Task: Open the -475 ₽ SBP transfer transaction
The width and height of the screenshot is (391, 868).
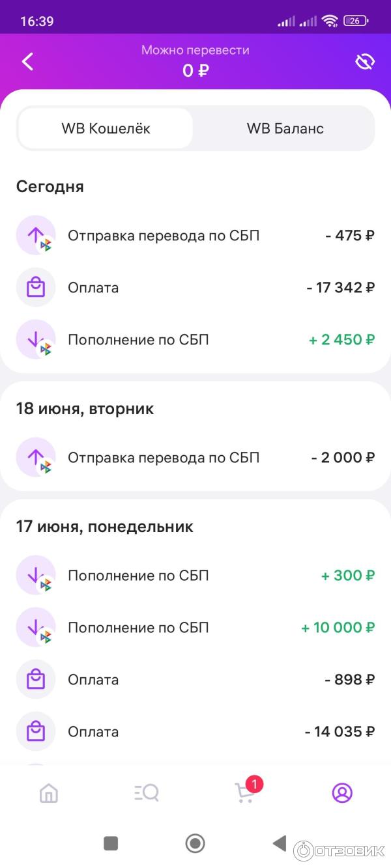Action: (195, 235)
